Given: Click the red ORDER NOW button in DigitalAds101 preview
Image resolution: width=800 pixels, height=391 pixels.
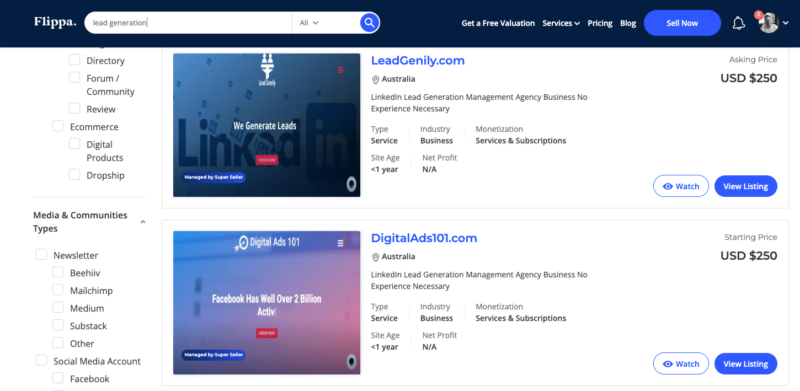Looking at the screenshot, I should click(266, 333).
